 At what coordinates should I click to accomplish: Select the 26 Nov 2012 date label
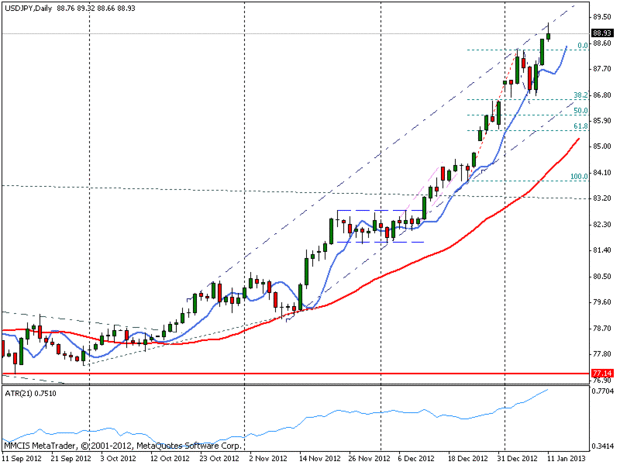click(369, 458)
